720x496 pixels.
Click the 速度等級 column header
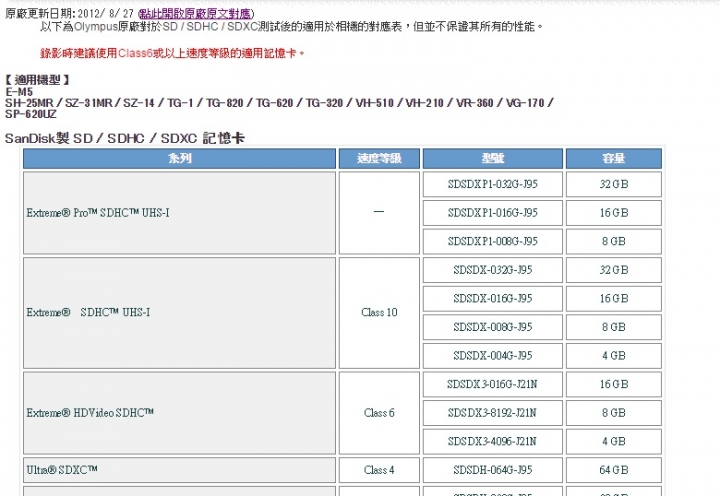pos(379,158)
